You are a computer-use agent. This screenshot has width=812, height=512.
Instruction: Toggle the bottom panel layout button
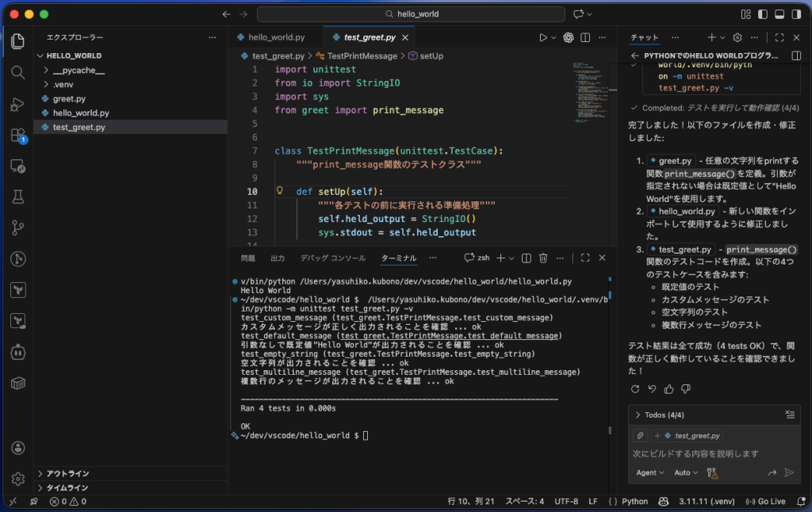coord(779,14)
